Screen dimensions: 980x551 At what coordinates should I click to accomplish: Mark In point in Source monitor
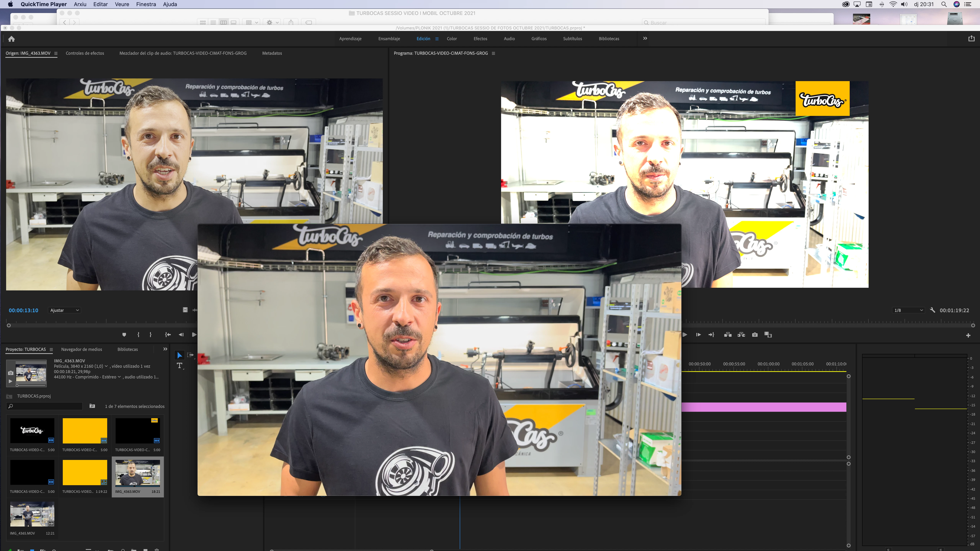pyautogui.click(x=138, y=335)
